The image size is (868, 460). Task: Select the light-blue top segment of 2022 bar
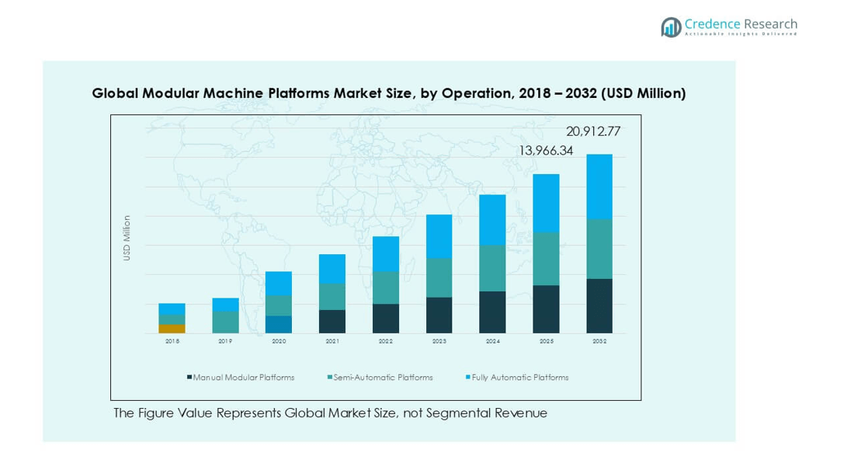point(386,254)
